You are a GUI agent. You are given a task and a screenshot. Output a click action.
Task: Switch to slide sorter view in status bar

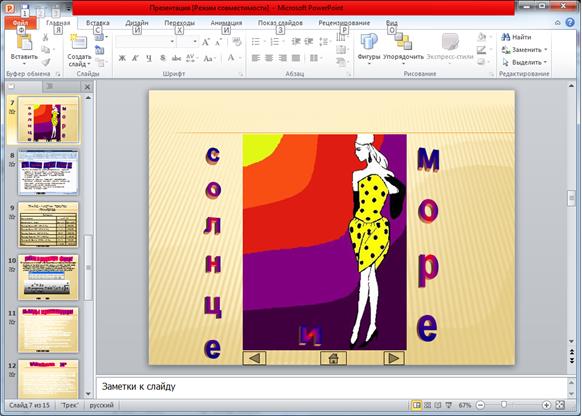(428, 405)
